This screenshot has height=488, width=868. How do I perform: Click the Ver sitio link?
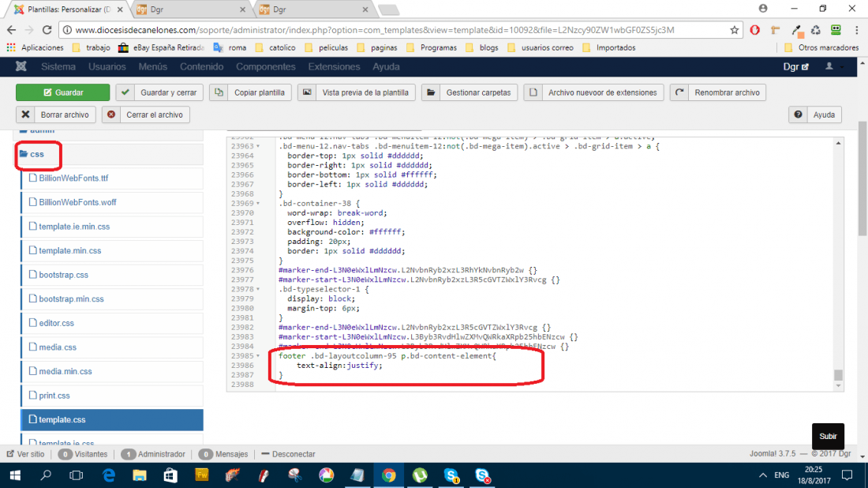[25, 454]
